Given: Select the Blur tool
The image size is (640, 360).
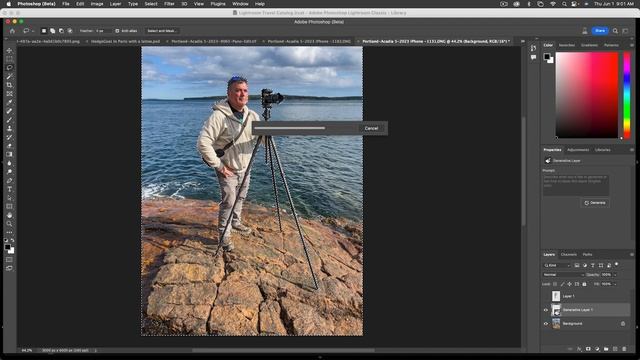Looking at the screenshot, I should 9,163.
